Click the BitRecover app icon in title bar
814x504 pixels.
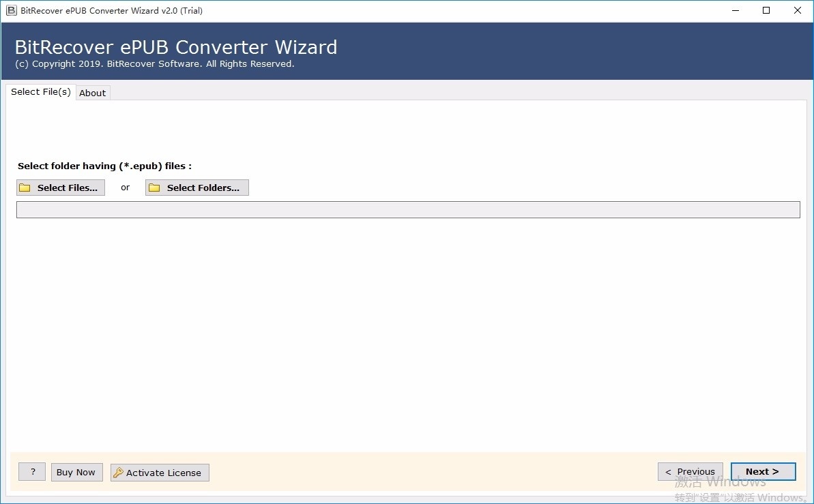click(x=11, y=10)
